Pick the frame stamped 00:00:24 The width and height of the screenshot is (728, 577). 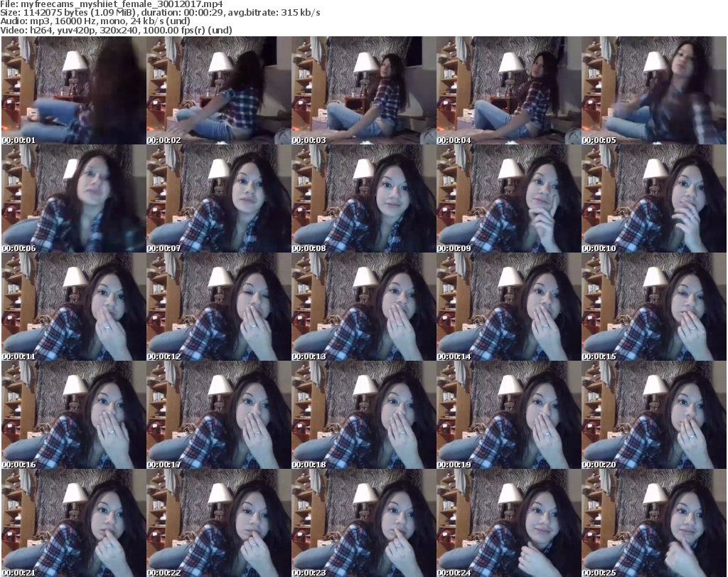point(508,523)
